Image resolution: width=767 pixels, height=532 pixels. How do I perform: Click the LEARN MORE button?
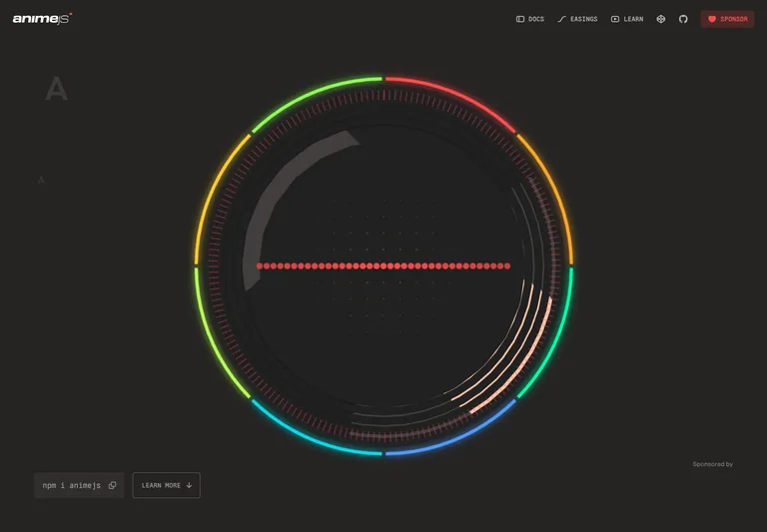167,485
